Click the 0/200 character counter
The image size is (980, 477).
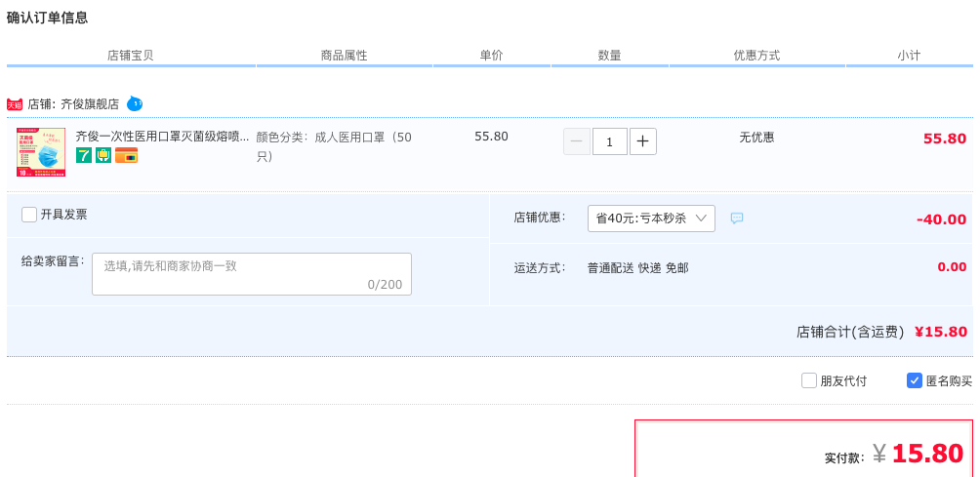[x=385, y=285]
